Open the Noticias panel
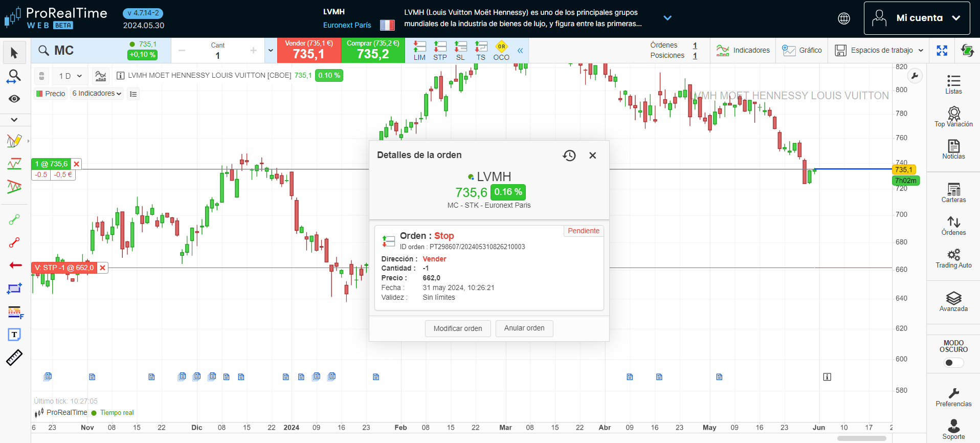 [x=953, y=149]
